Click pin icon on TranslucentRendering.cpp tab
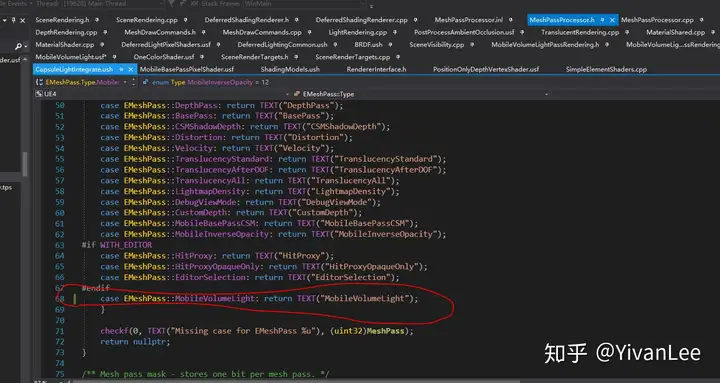The image size is (720, 383). click(627, 33)
